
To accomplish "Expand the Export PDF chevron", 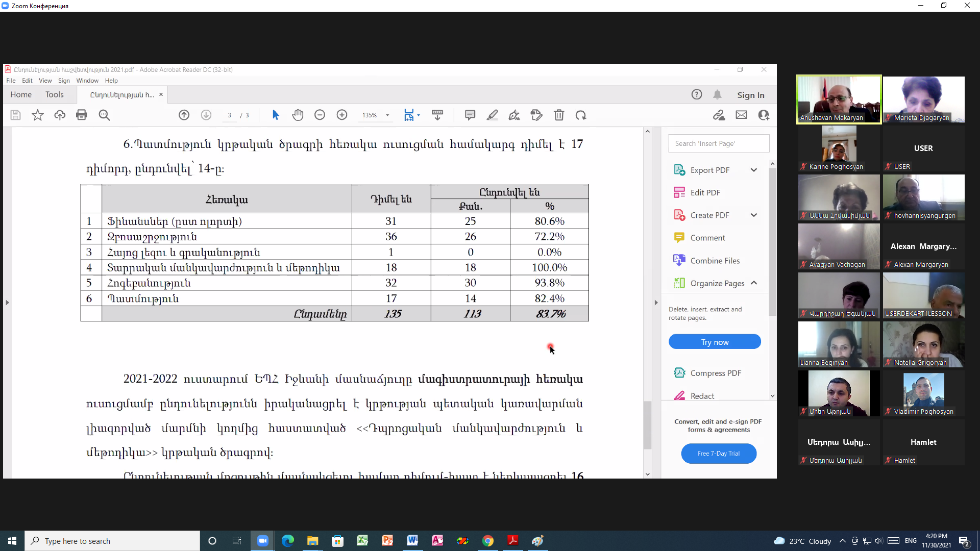I will coord(754,170).
